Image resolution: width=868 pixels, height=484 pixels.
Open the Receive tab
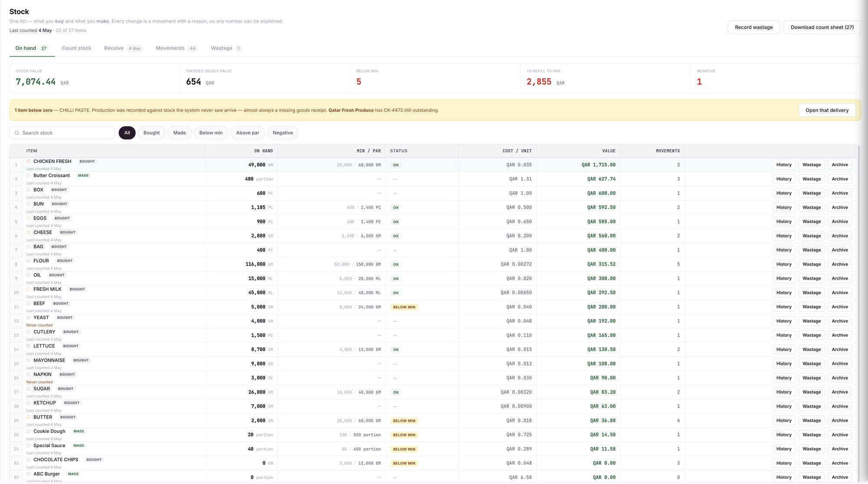pos(123,48)
